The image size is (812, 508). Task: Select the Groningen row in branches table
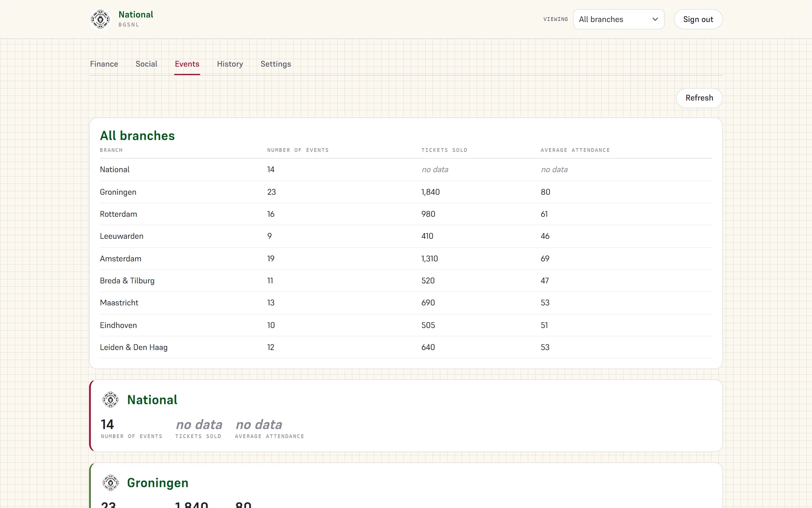[406, 192]
